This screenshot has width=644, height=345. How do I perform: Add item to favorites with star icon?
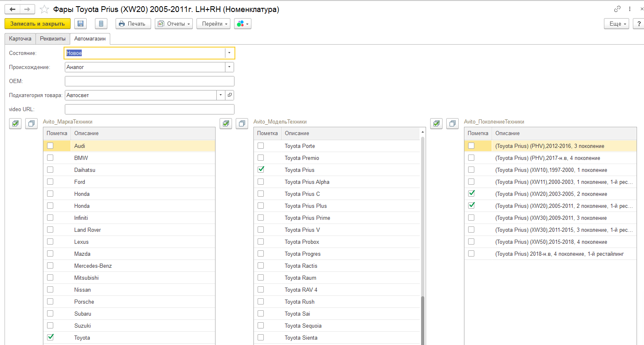[44, 9]
